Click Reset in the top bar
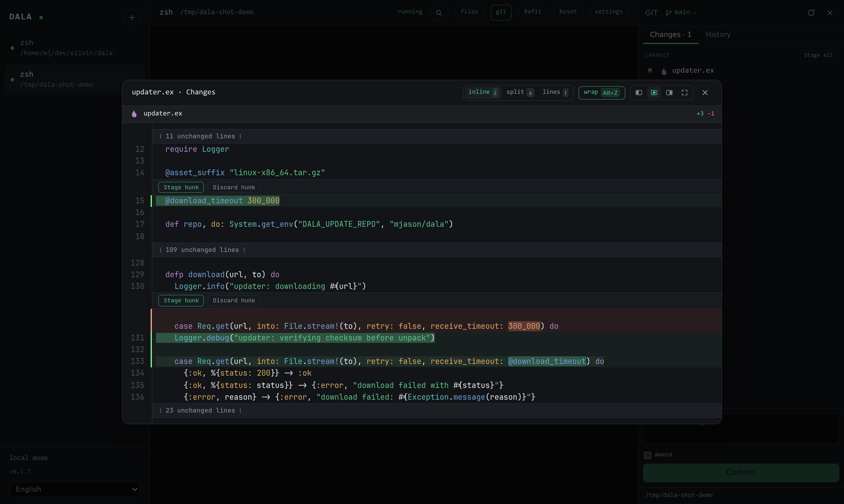 (x=568, y=12)
